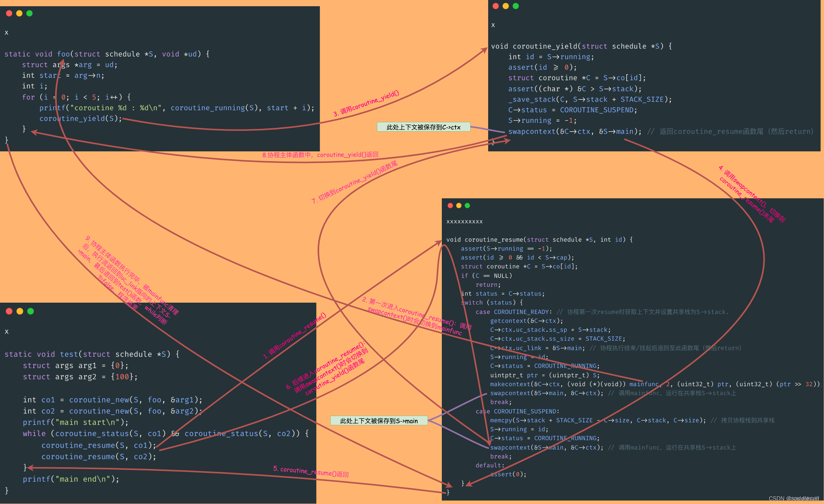This screenshot has width=824, height=504.
Task: Click 'C->ctx.uc_stack.ss_sp = S->stack;' line
Action: pyautogui.click(x=550, y=330)
